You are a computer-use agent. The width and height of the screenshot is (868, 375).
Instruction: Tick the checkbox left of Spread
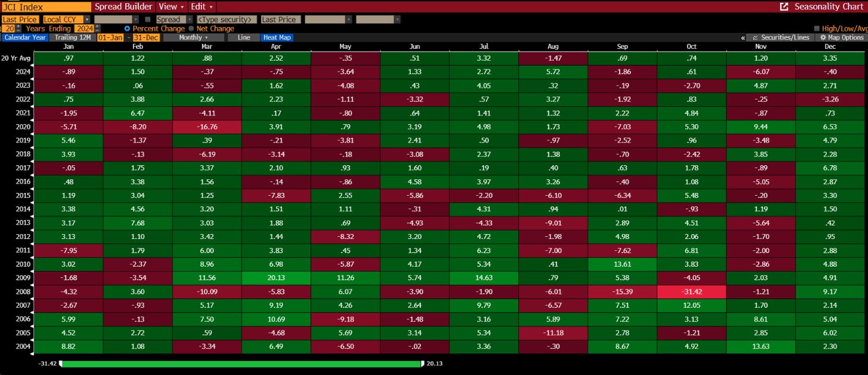tap(148, 20)
